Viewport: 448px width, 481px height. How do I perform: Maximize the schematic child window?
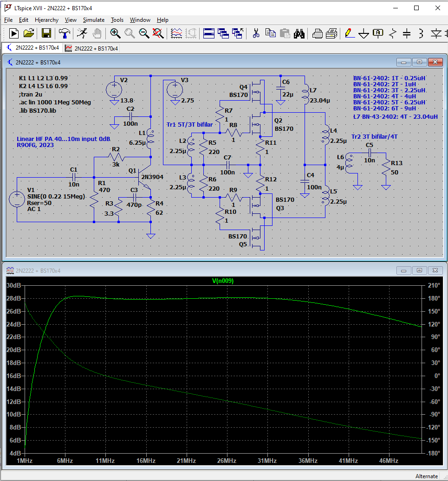pyautogui.click(x=419, y=62)
